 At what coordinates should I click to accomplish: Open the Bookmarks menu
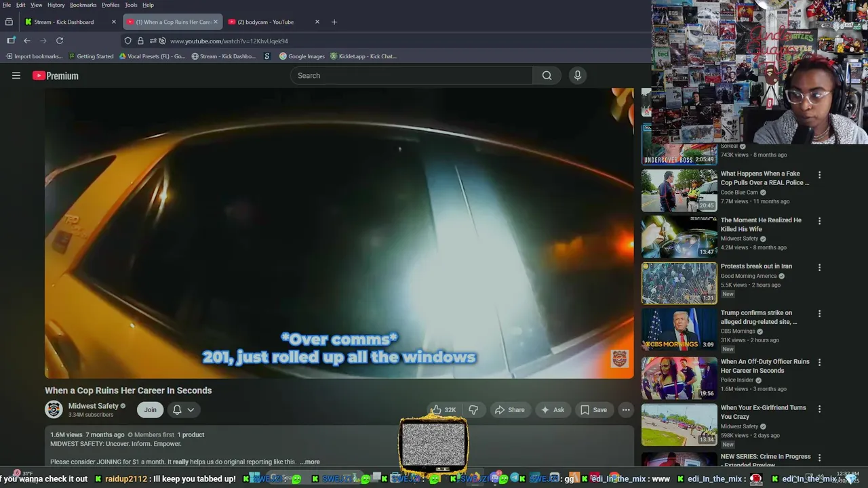coord(83,5)
